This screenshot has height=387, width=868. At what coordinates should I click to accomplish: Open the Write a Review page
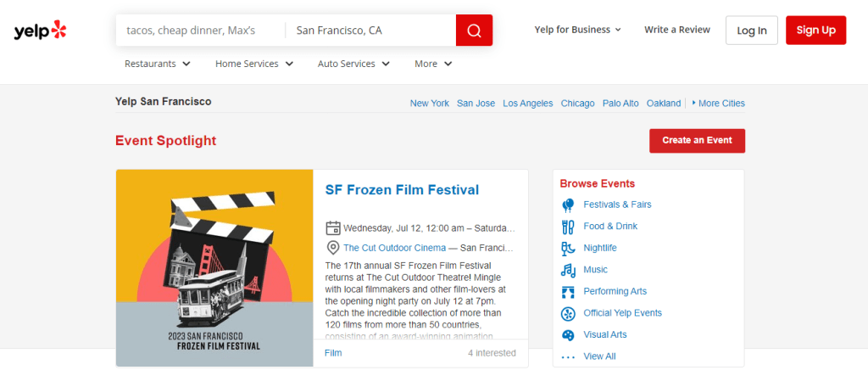click(x=677, y=30)
